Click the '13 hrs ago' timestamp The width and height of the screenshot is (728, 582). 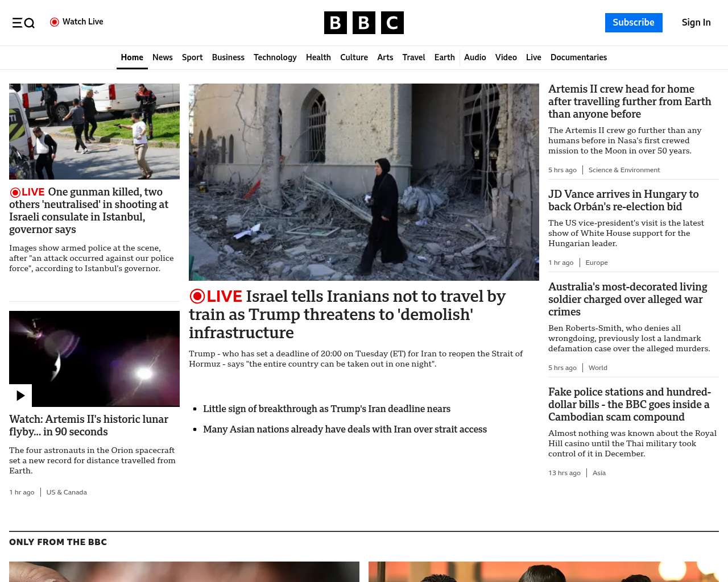click(x=564, y=473)
